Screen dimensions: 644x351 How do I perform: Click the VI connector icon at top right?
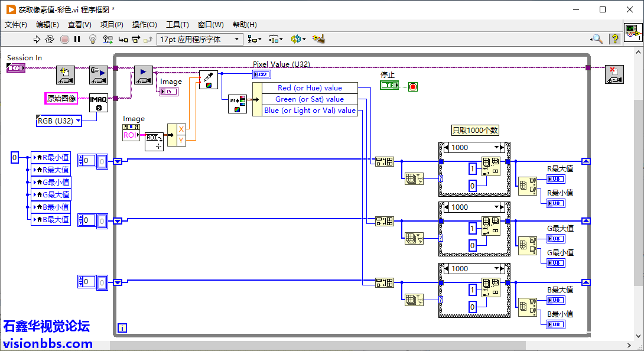click(x=633, y=32)
